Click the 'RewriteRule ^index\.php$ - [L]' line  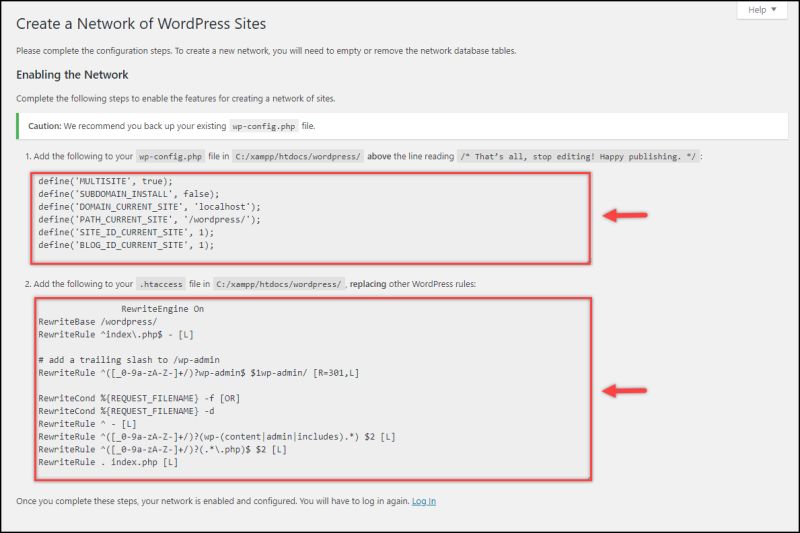point(116,335)
